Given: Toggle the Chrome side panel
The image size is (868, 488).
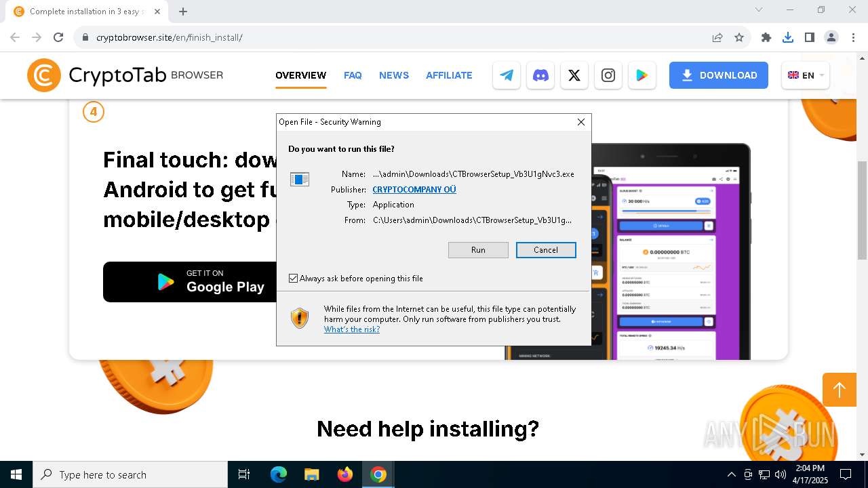Looking at the screenshot, I should point(810,37).
